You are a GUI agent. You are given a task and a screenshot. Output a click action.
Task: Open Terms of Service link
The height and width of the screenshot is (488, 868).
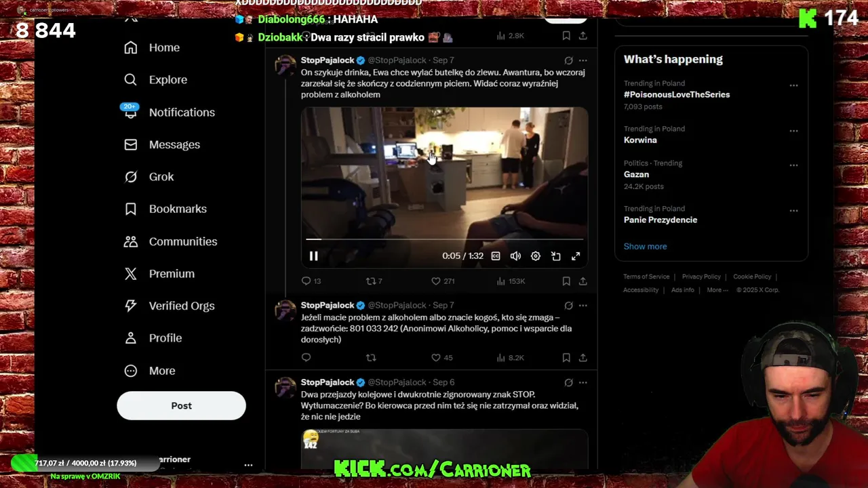click(646, 277)
